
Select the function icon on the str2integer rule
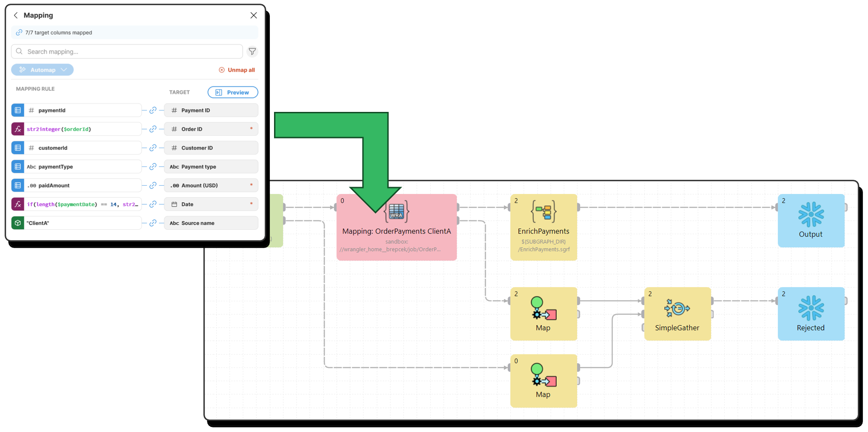pos(17,129)
